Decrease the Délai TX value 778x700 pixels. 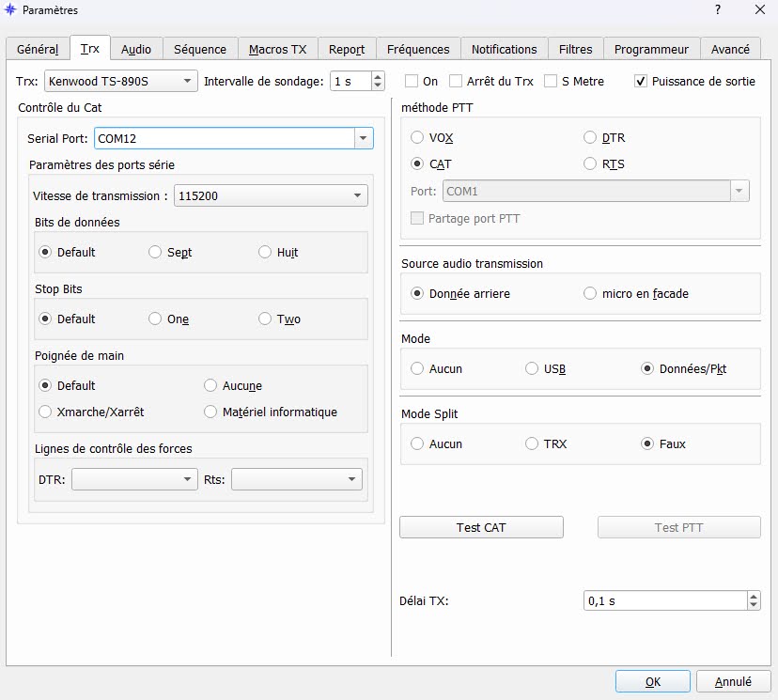click(754, 605)
